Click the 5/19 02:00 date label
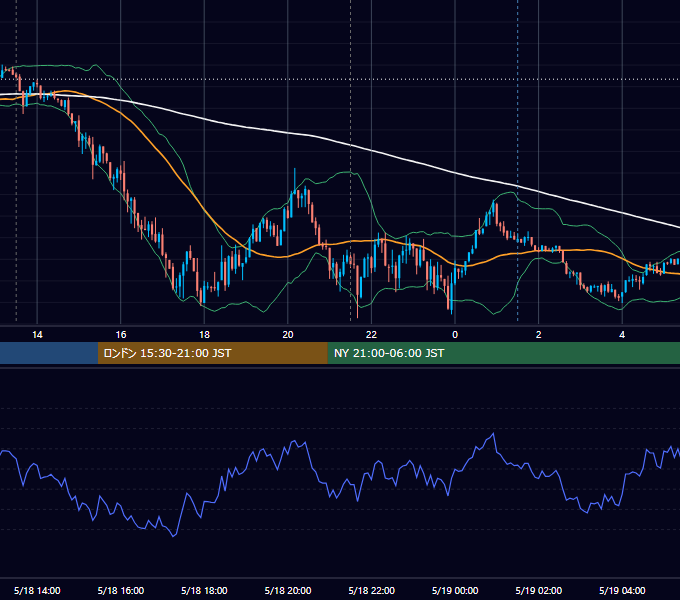680x600 pixels. pyautogui.click(x=539, y=590)
